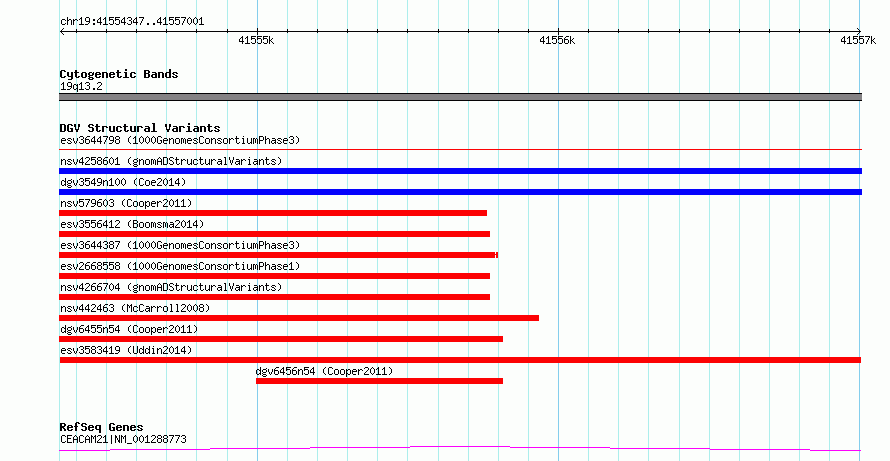Click the left arrow of the ruler
The height and width of the screenshot is (461, 890).
point(62,31)
